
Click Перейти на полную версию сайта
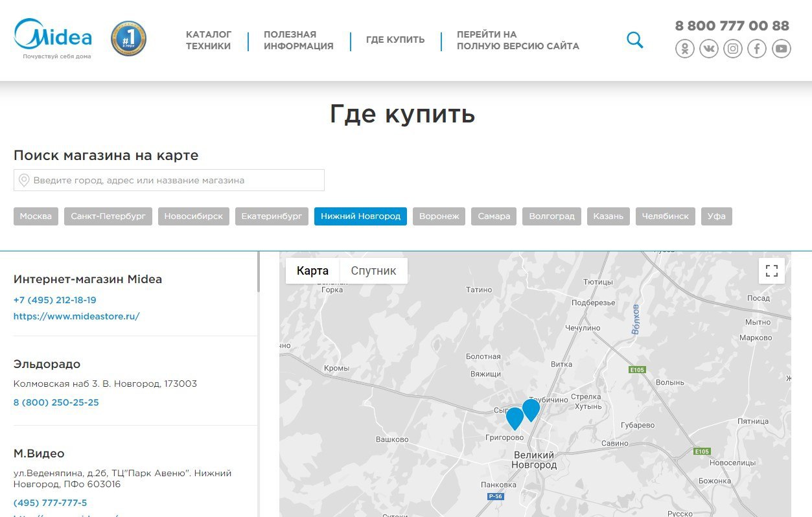point(518,40)
